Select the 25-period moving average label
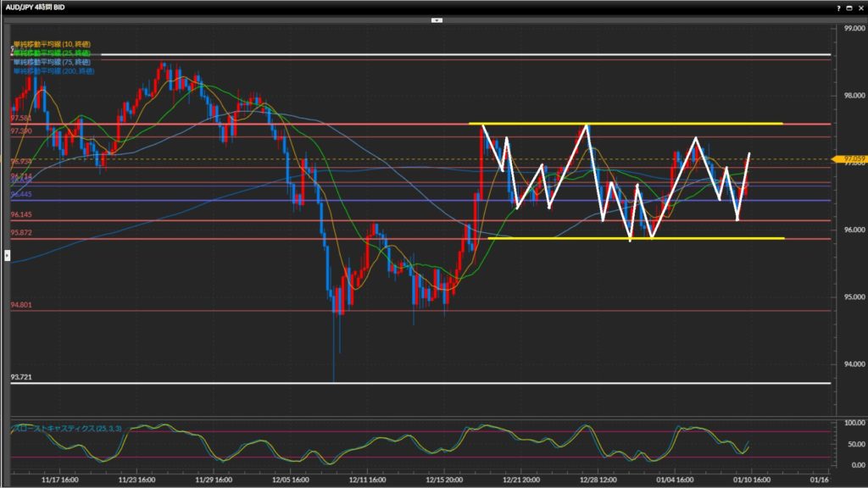The width and height of the screenshot is (868, 488). pyautogui.click(x=52, y=53)
